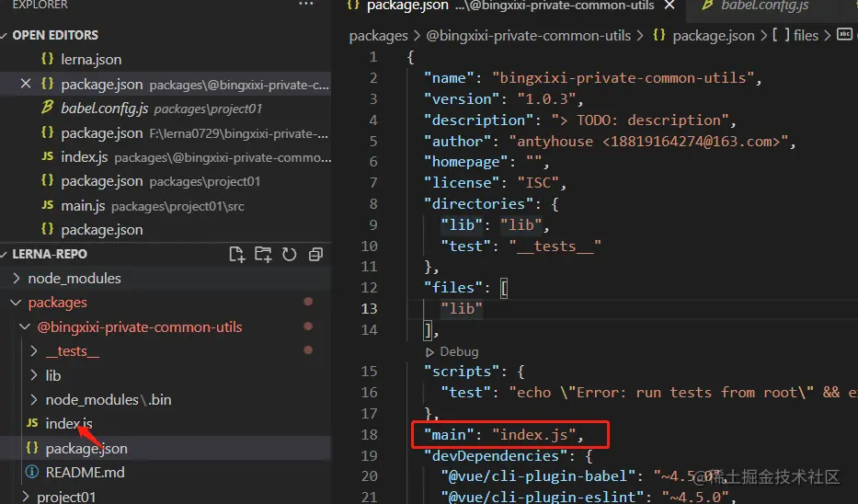Expand the __tests__ folder
858x504 pixels.
pos(166,351)
